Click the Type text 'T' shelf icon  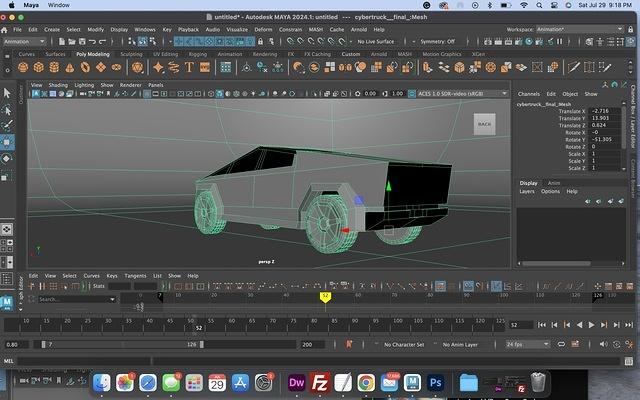[x=189, y=67]
